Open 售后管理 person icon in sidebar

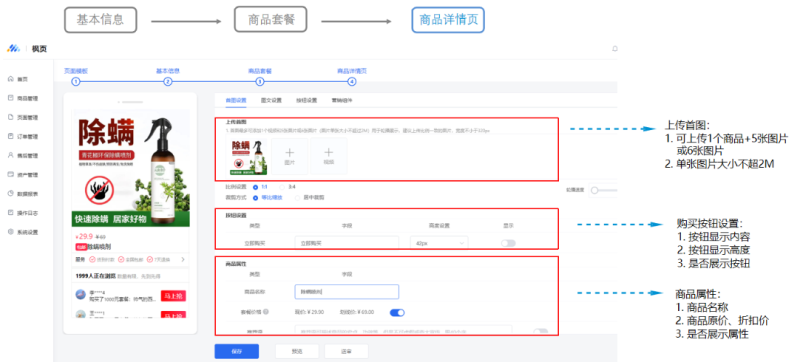point(11,156)
